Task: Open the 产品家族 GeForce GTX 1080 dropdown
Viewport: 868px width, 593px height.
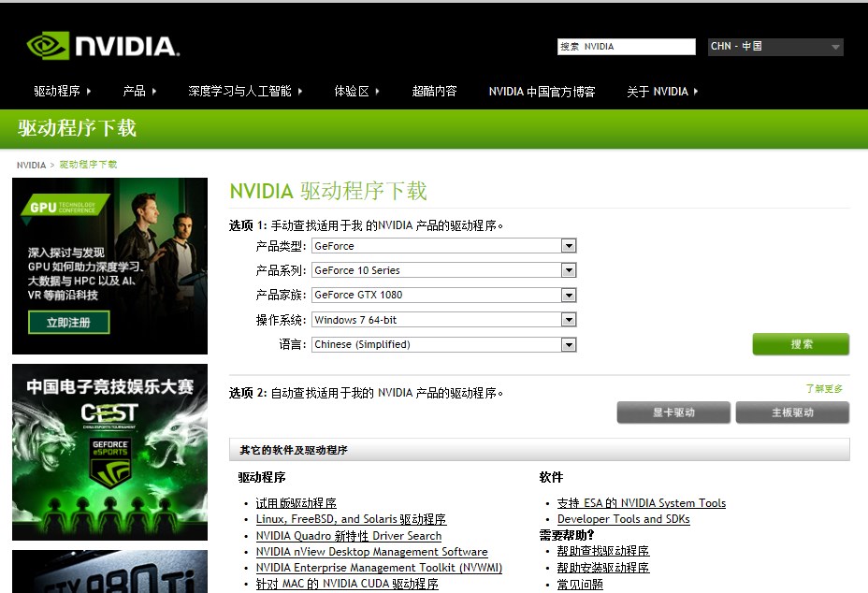Action: [x=444, y=296]
